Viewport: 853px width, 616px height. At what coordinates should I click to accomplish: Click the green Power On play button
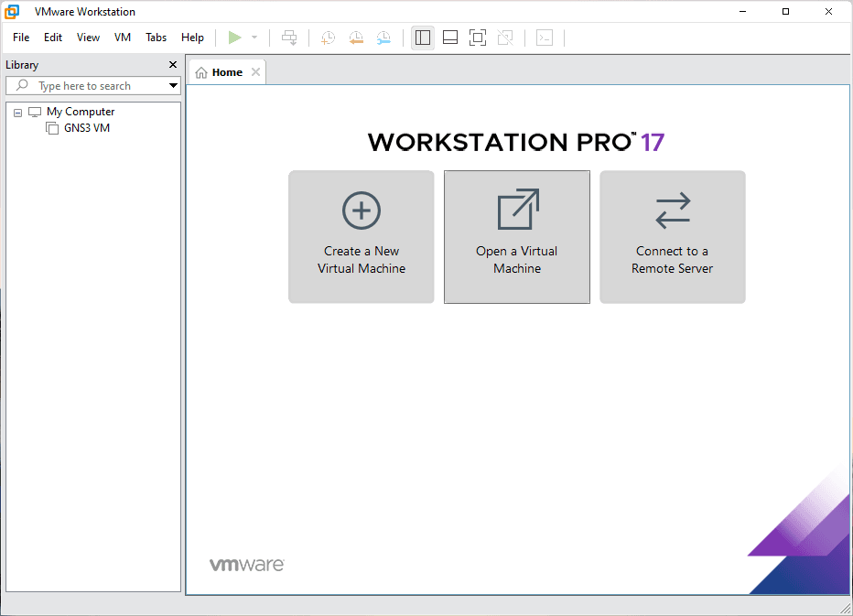click(235, 38)
